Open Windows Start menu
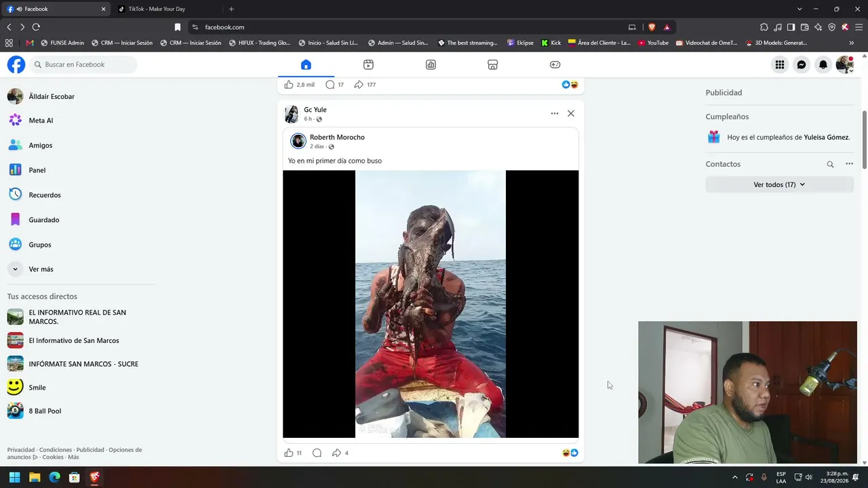This screenshot has width=868, height=488. (x=14, y=477)
